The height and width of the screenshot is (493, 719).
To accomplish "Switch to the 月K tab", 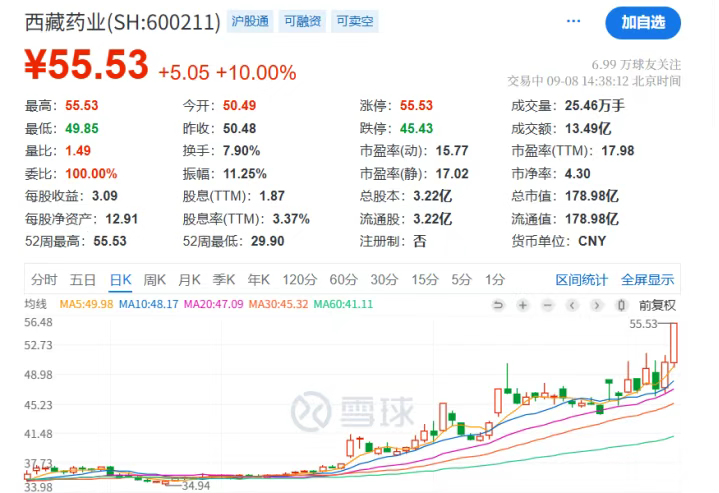I will (189, 280).
